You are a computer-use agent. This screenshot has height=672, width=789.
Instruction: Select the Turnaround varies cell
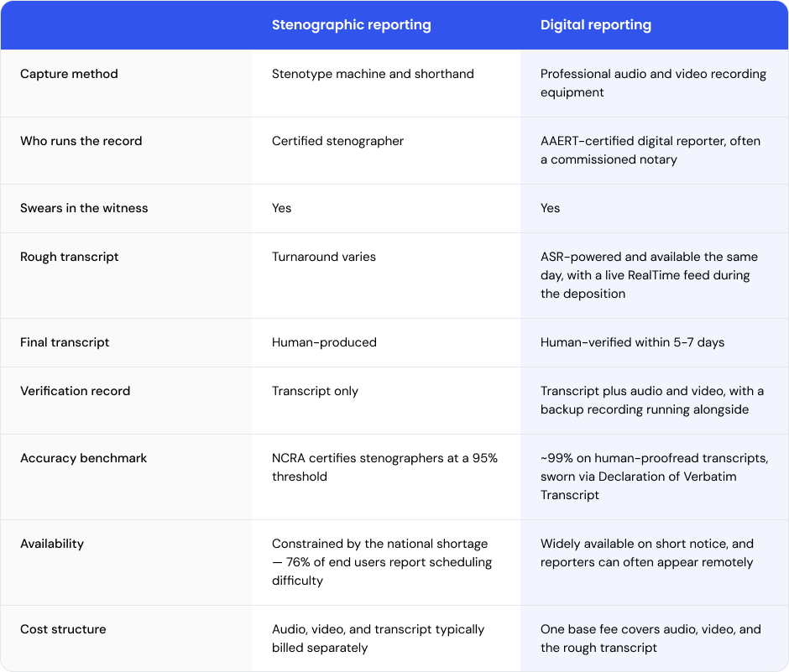(x=323, y=257)
